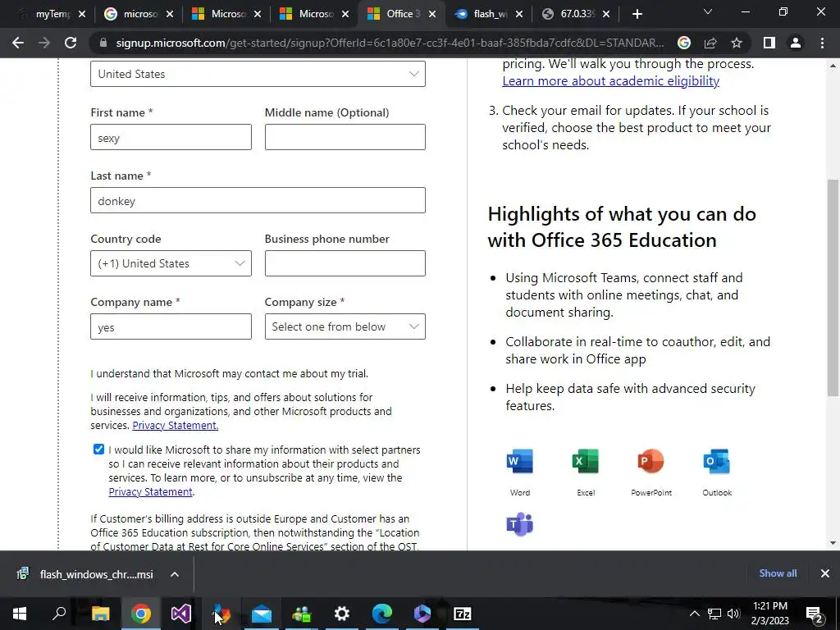The height and width of the screenshot is (630, 840).
Task: Close the myTemp tab
Action: tap(82, 14)
